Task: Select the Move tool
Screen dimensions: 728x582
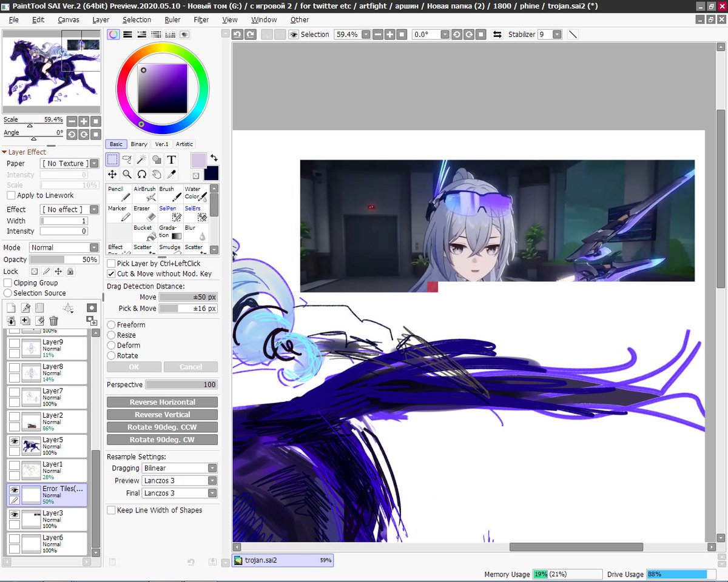Action: 113,174
